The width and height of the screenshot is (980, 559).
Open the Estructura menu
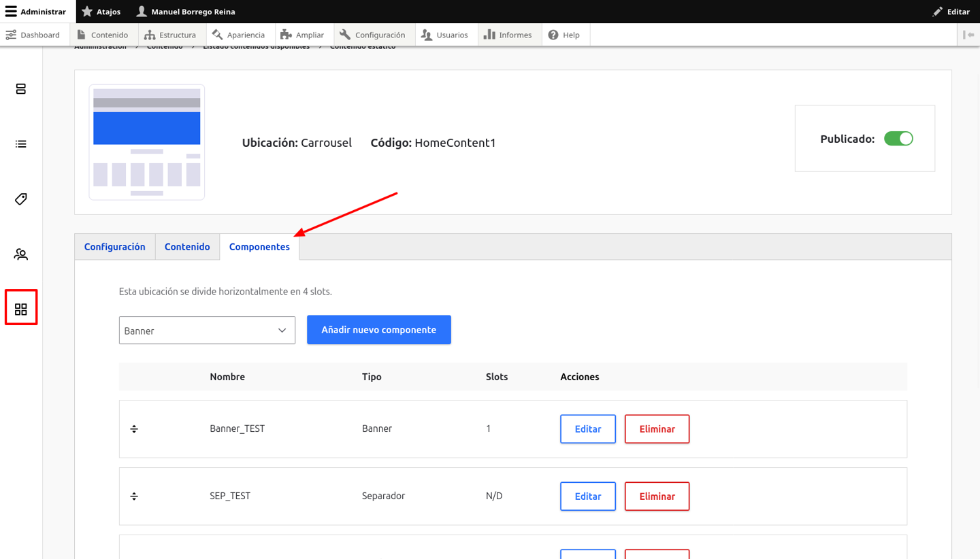click(x=170, y=35)
